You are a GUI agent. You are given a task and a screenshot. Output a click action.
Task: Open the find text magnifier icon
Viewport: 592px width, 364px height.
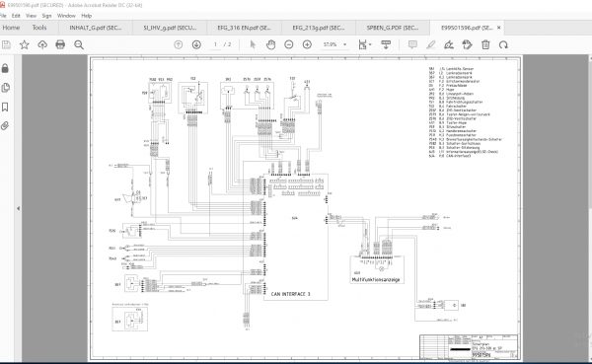pos(79,44)
